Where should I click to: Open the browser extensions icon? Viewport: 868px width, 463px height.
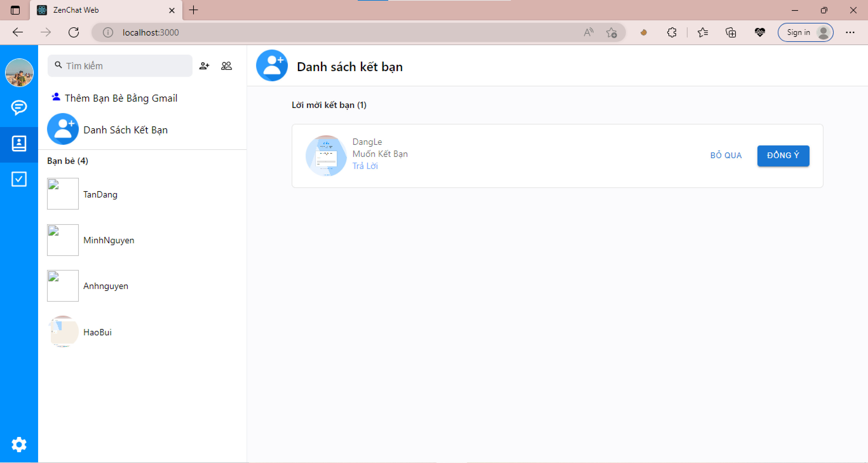click(671, 32)
